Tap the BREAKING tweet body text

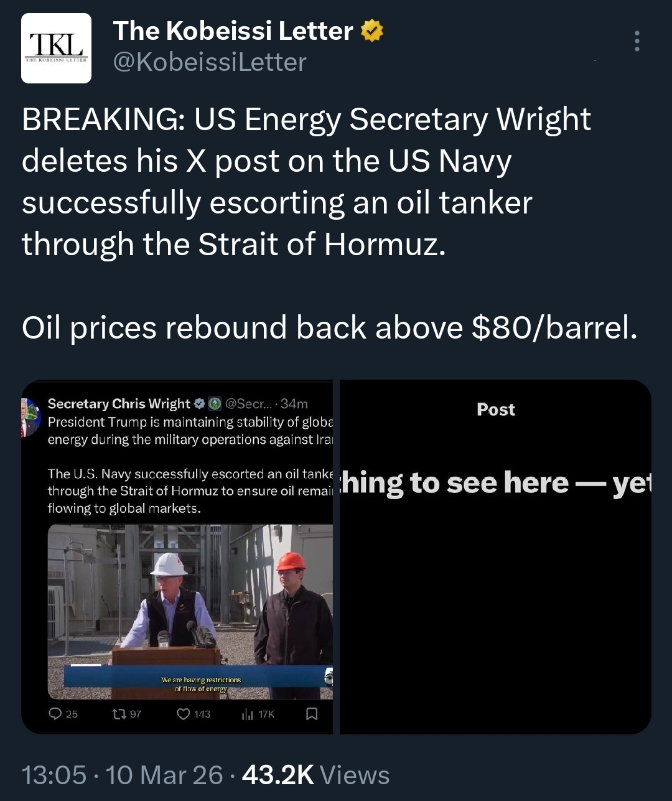[330, 223]
